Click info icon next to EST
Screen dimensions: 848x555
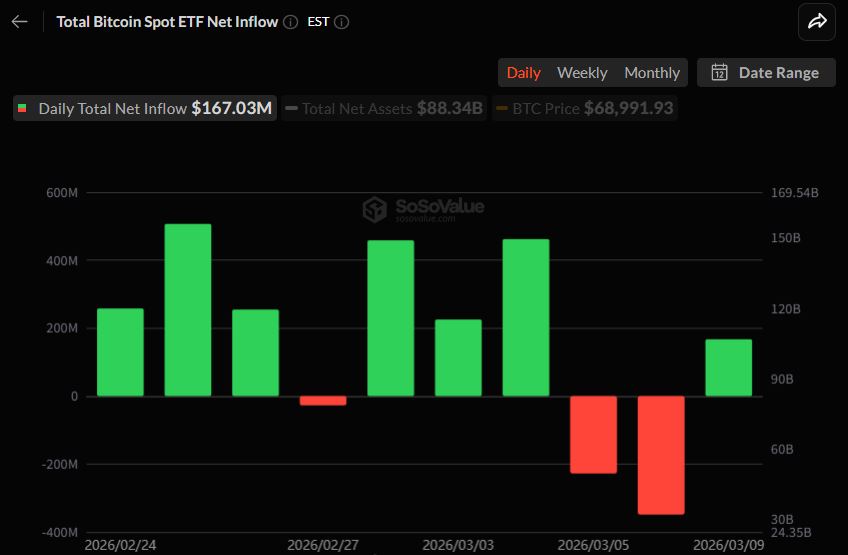[342, 22]
